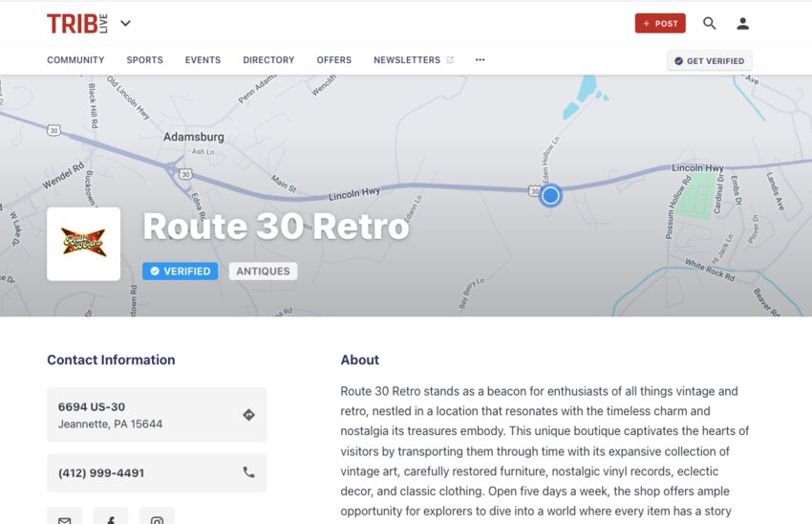Click the red Post button
The height and width of the screenshot is (524, 812).
click(x=660, y=23)
